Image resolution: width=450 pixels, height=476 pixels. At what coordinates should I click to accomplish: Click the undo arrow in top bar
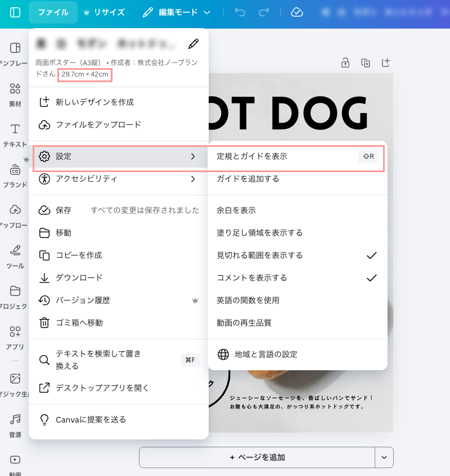click(240, 12)
